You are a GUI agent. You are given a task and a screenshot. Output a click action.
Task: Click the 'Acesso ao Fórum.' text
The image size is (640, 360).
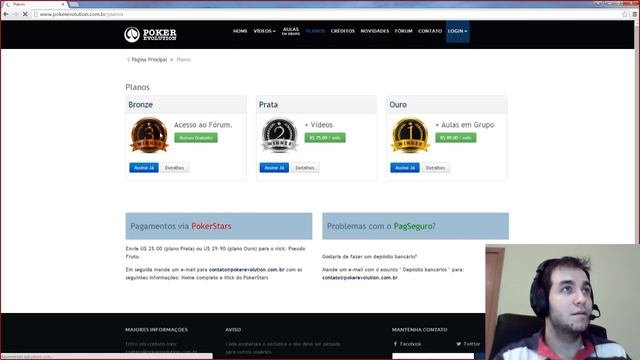pyautogui.click(x=203, y=125)
